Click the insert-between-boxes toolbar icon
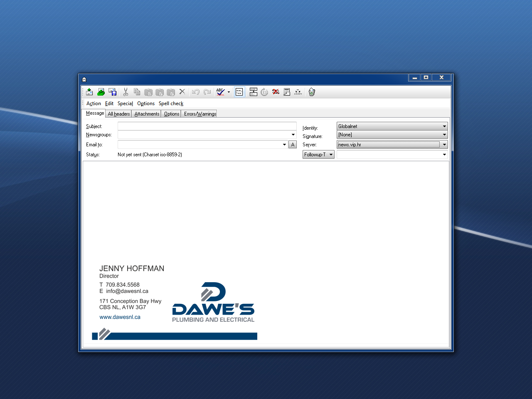532x399 pixels. 253,92
